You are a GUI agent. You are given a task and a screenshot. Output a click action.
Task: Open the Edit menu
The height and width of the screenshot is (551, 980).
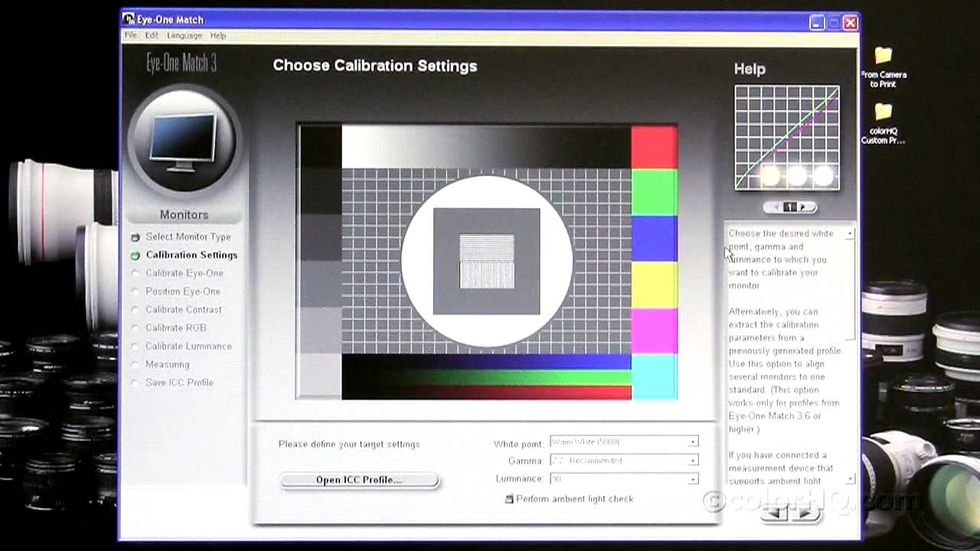[152, 35]
